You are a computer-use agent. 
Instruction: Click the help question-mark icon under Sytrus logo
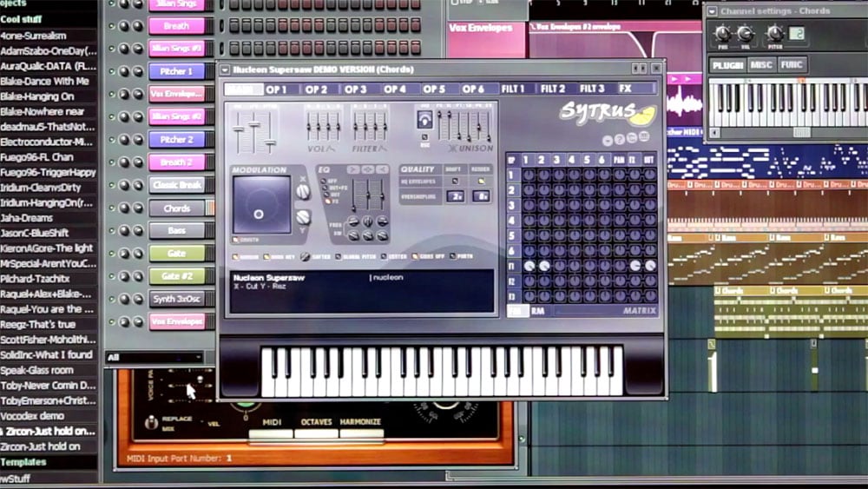click(x=620, y=140)
